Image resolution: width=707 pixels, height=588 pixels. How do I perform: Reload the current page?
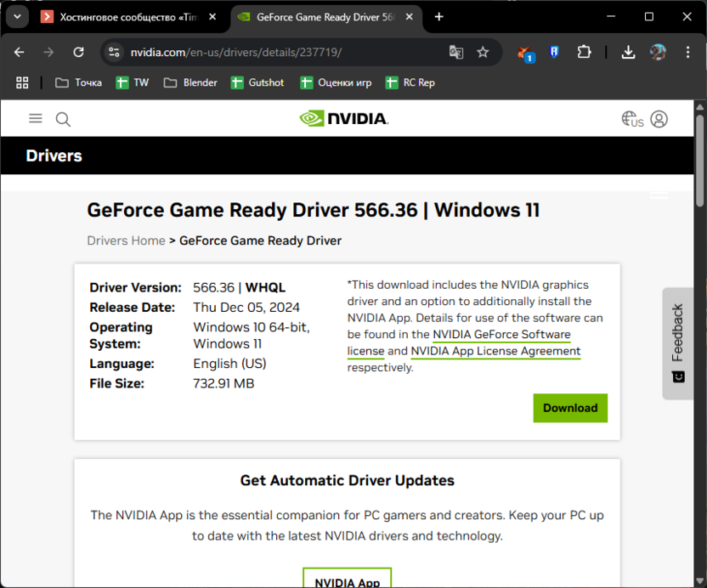tap(78, 53)
